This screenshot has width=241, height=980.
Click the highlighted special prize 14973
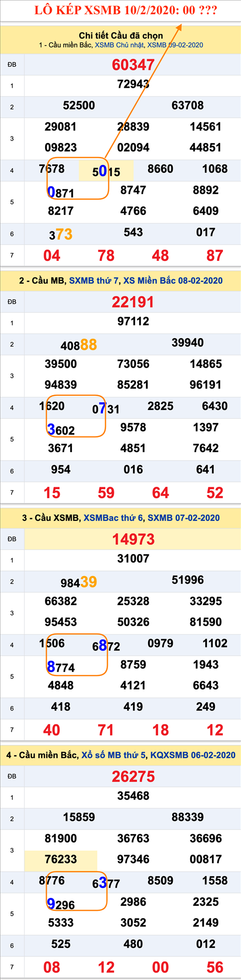pyautogui.click(x=133, y=539)
